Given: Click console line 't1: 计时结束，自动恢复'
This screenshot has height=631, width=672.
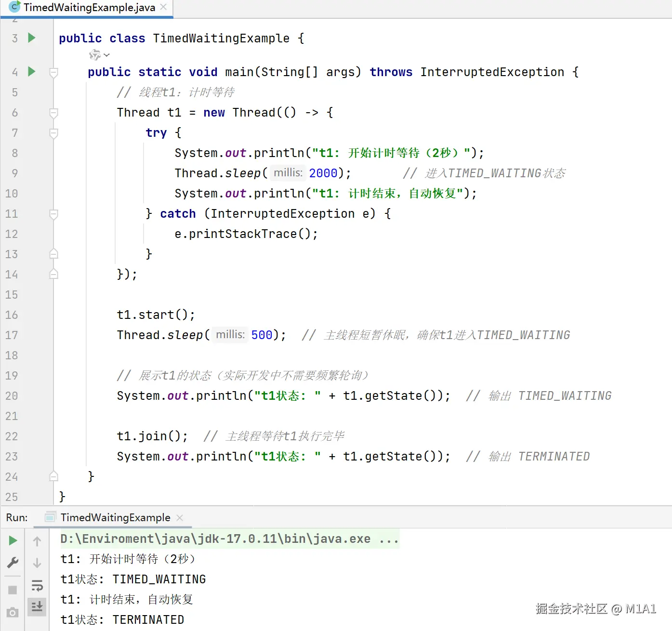Looking at the screenshot, I should click(127, 599).
